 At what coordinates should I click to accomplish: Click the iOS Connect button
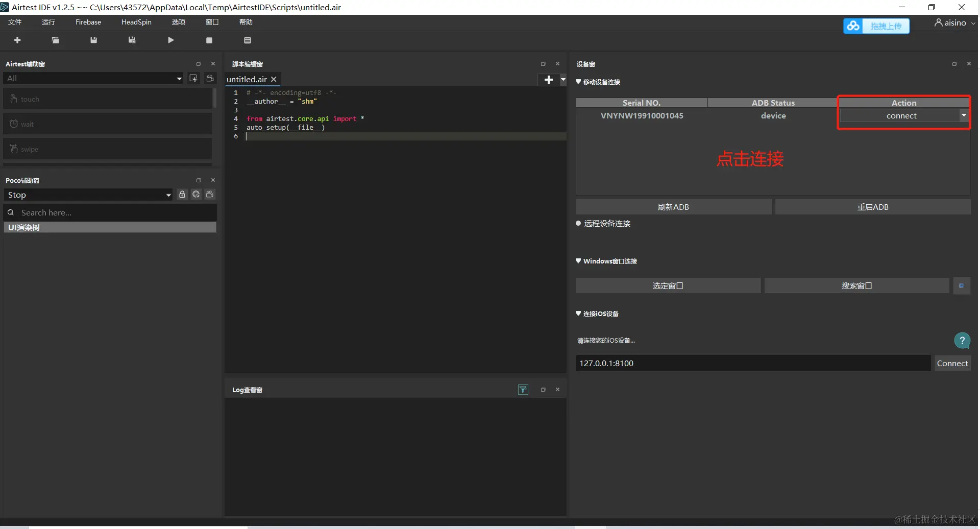(x=952, y=363)
